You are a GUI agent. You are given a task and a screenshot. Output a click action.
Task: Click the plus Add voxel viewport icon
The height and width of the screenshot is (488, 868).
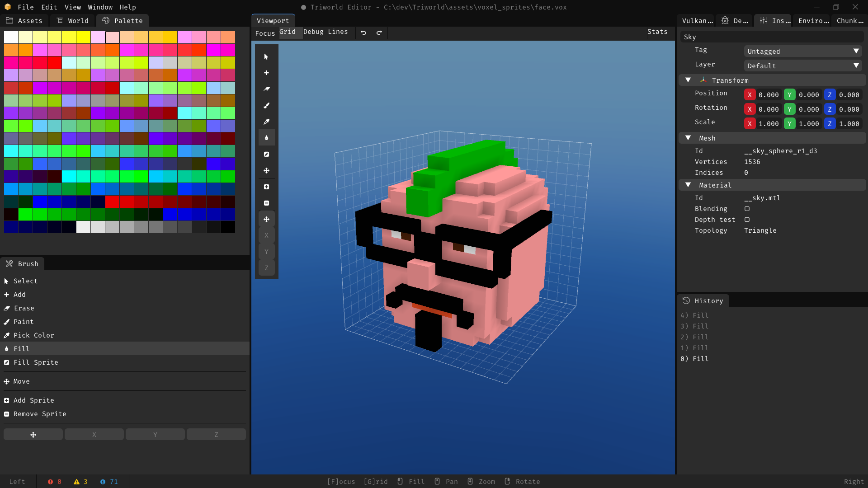click(266, 73)
